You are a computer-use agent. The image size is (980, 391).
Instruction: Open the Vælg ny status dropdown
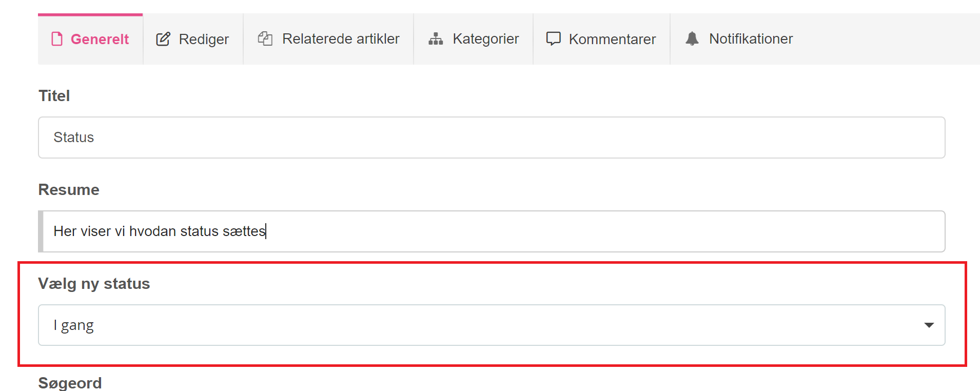pos(491,325)
